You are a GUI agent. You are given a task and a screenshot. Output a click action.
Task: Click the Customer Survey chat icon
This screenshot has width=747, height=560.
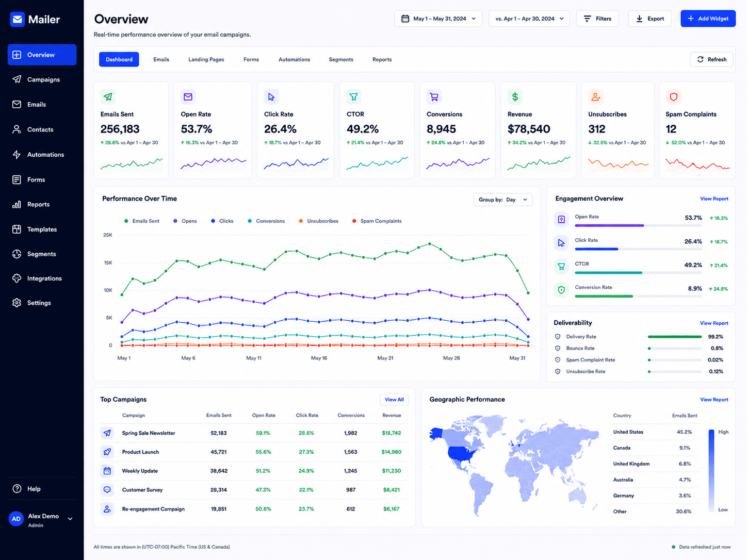[x=107, y=490]
